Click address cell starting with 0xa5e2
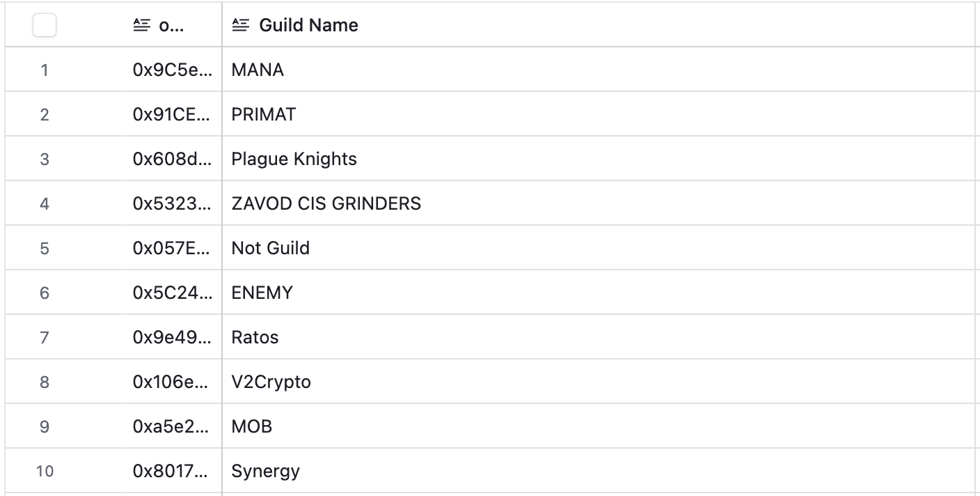 171,426
